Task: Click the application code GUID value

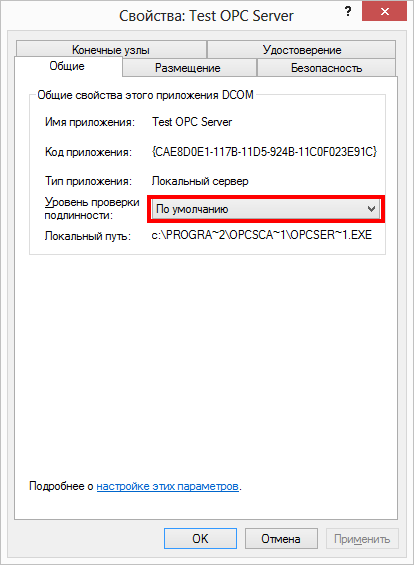Action: click(x=264, y=152)
